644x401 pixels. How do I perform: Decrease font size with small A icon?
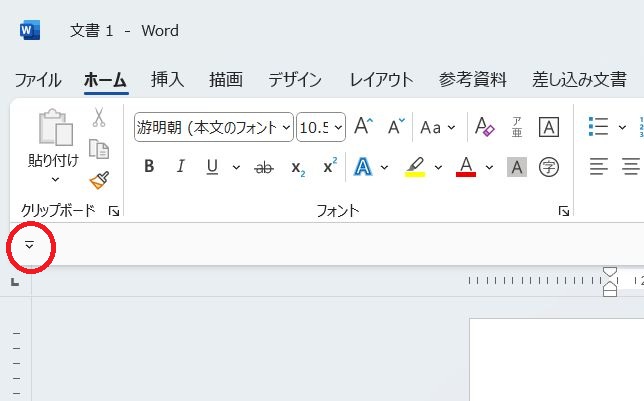396,126
